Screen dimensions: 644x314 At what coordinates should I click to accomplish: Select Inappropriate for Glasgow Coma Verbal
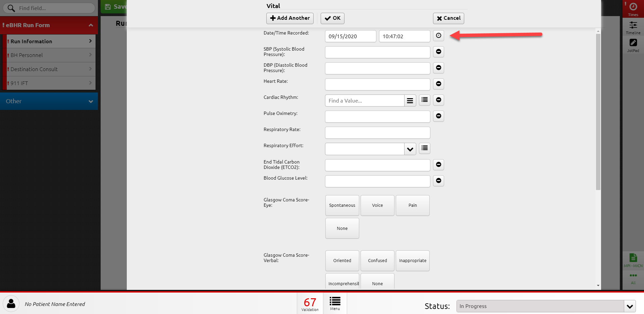pyautogui.click(x=413, y=260)
